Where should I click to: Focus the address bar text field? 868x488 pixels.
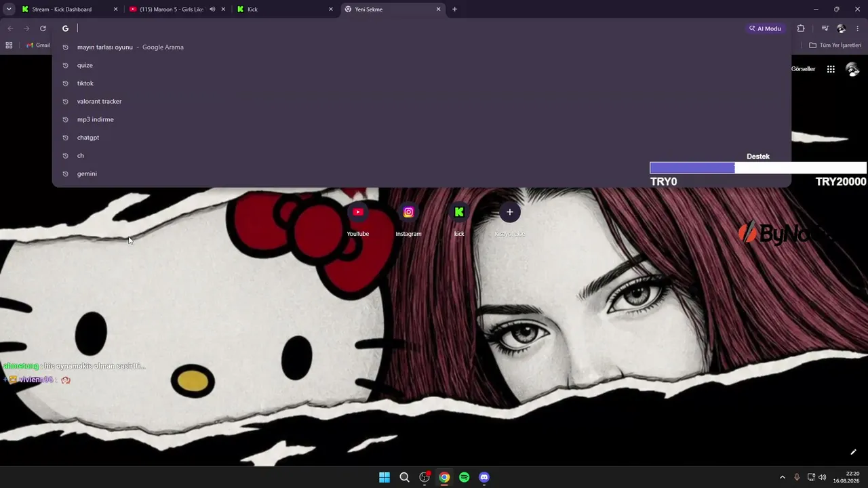(407, 28)
